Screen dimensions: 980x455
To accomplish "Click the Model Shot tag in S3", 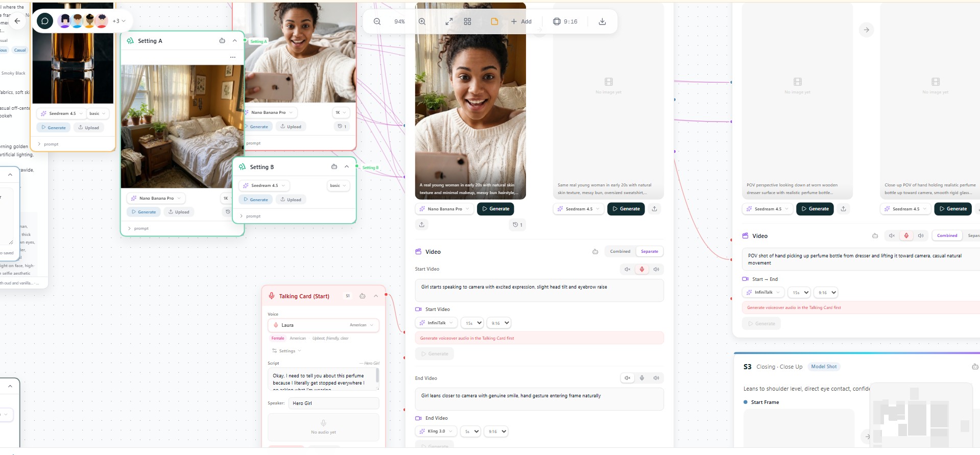I will tap(824, 367).
